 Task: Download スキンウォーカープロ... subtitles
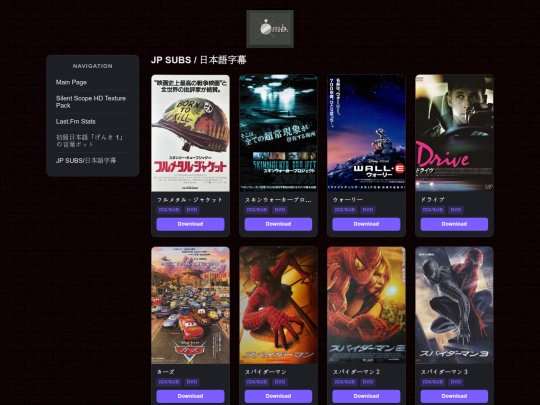tap(278, 224)
